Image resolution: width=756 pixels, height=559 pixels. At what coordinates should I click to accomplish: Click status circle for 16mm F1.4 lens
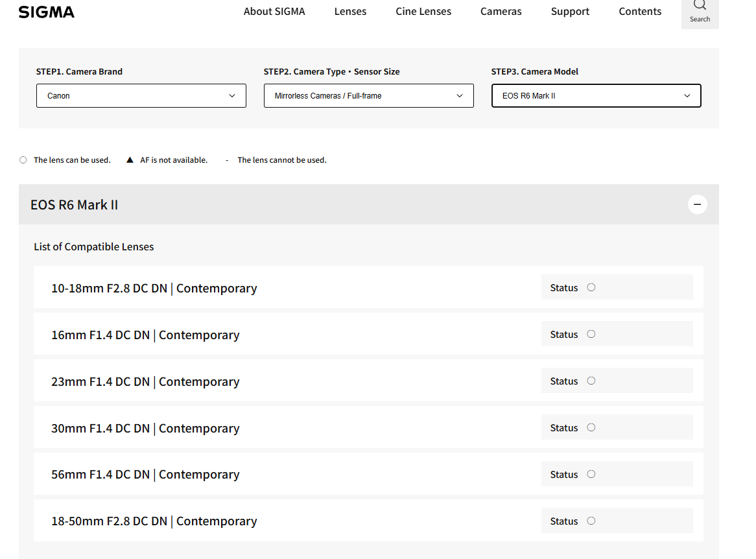point(591,334)
